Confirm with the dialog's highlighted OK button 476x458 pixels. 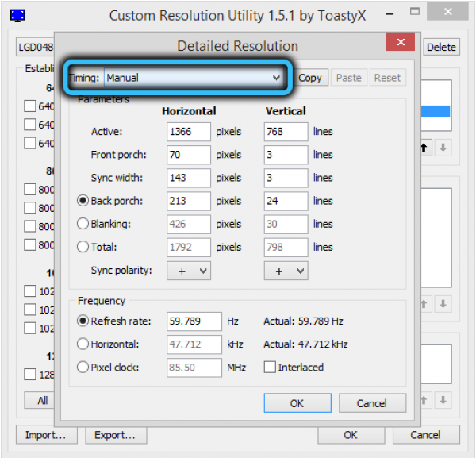point(297,403)
